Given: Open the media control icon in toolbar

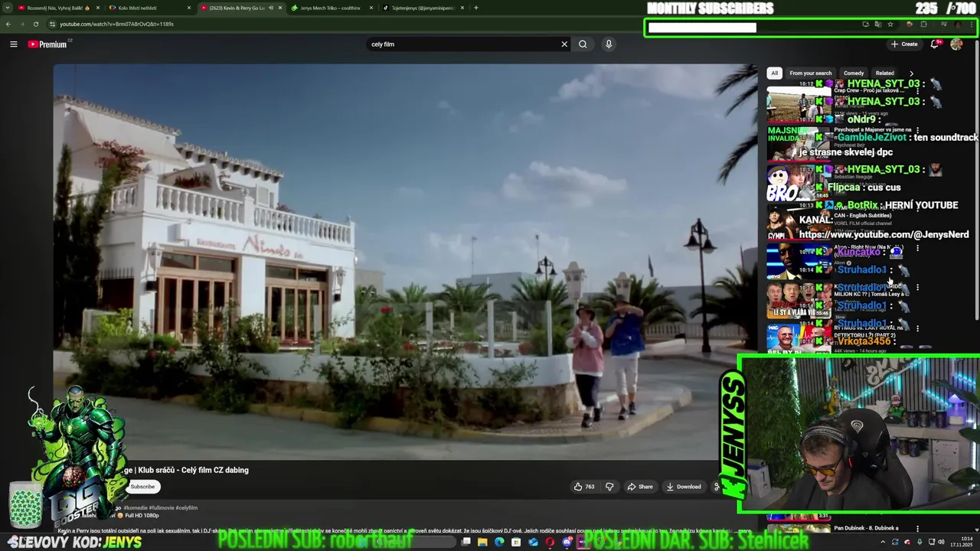Looking at the screenshot, I should coord(943,24).
